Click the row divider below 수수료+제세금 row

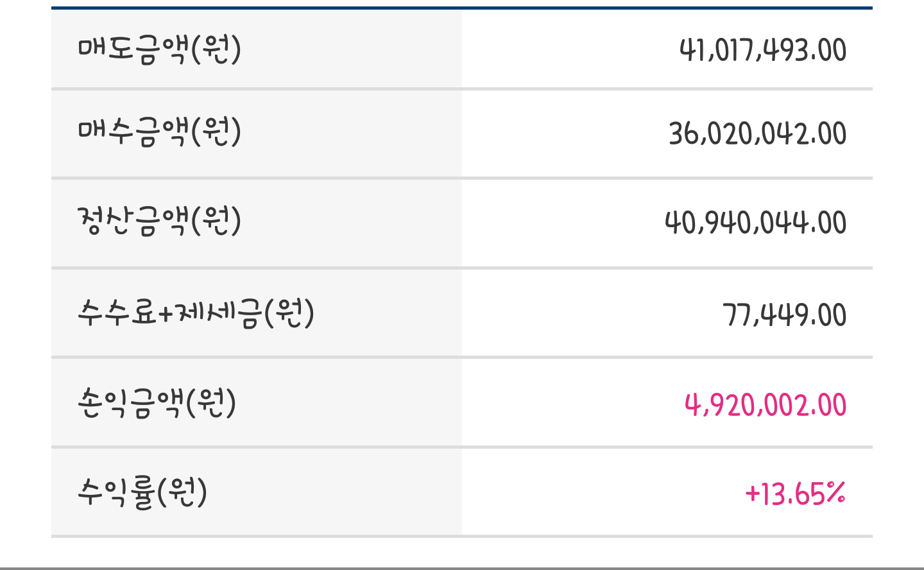(462, 357)
